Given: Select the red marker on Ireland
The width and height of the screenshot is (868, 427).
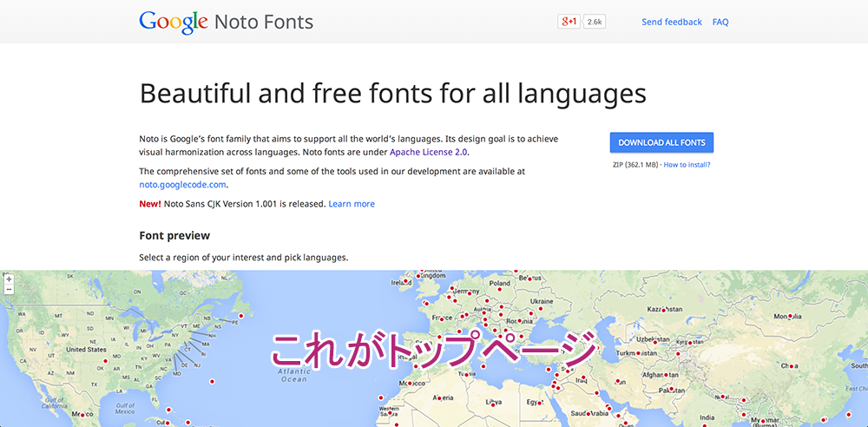Looking at the screenshot, I should (405, 281).
